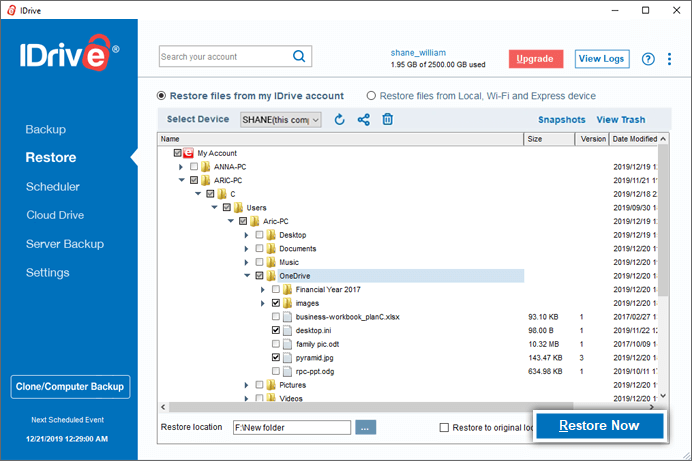Open the View Trash link

point(621,120)
